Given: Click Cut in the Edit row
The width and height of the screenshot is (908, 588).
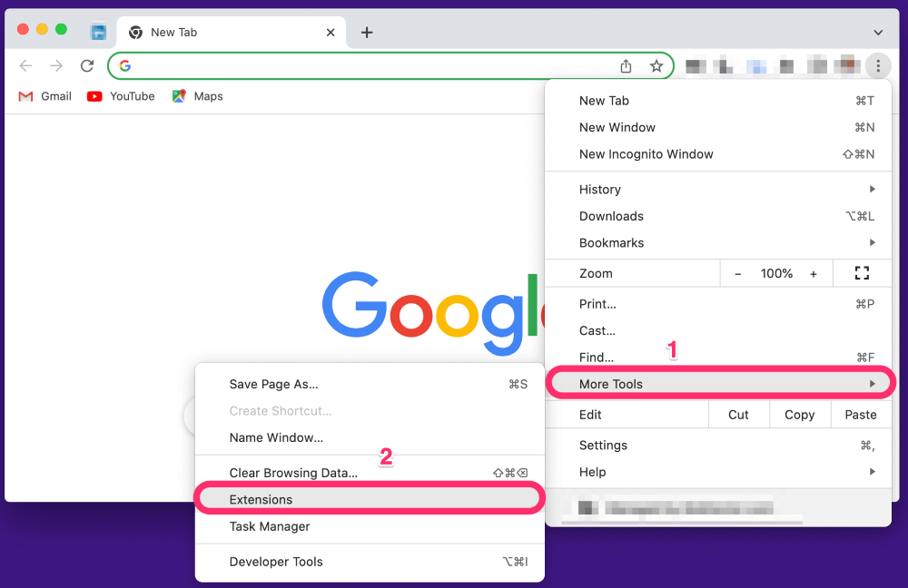Looking at the screenshot, I should coord(738,415).
